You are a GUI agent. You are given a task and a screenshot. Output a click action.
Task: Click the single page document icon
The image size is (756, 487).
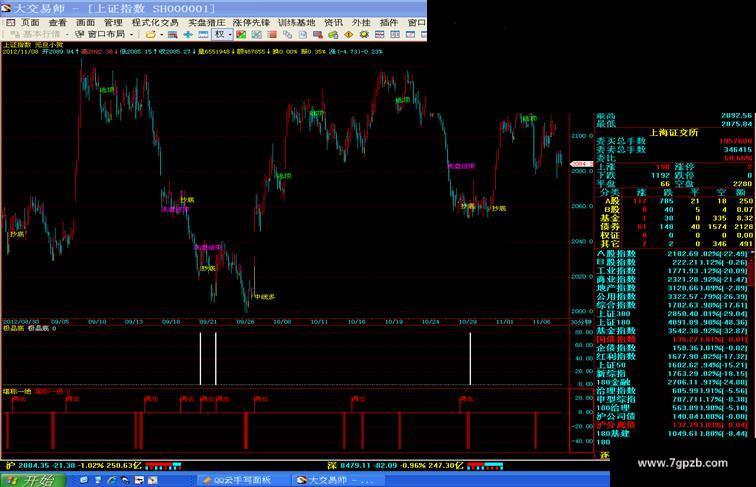pyautogui.click(x=303, y=35)
